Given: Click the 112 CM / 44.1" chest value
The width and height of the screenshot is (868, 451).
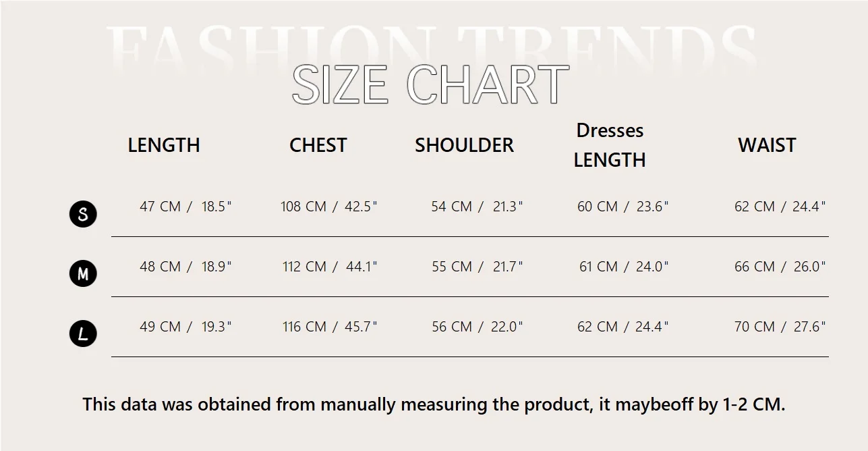Looking at the screenshot, I should (x=330, y=267).
